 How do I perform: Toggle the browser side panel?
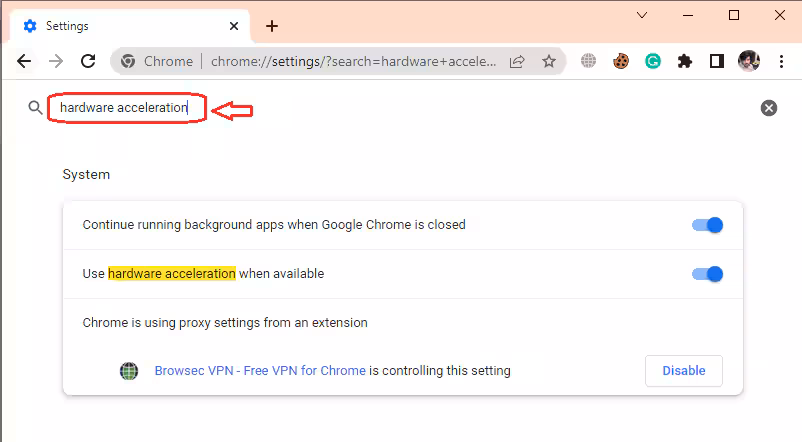(x=717, y=61)
